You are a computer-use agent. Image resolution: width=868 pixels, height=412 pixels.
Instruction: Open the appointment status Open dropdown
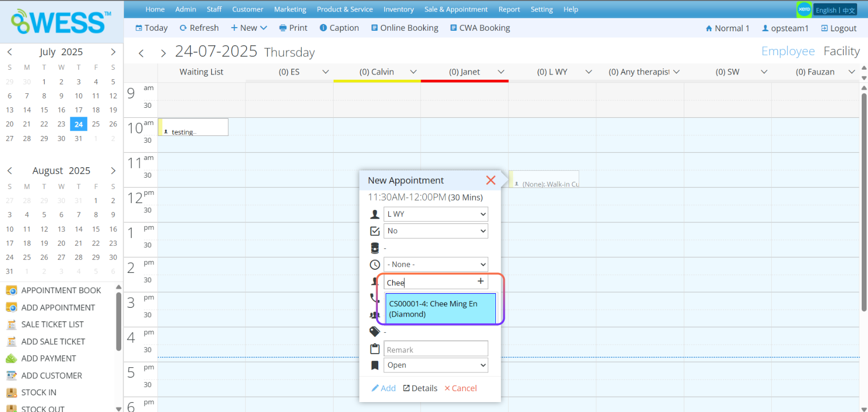(436, 365)
